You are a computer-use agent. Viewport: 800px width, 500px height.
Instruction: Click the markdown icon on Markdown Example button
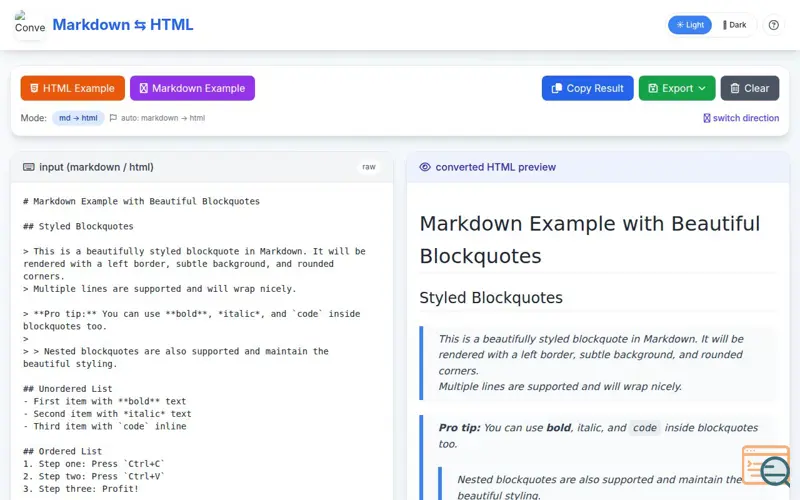[143, 88]
